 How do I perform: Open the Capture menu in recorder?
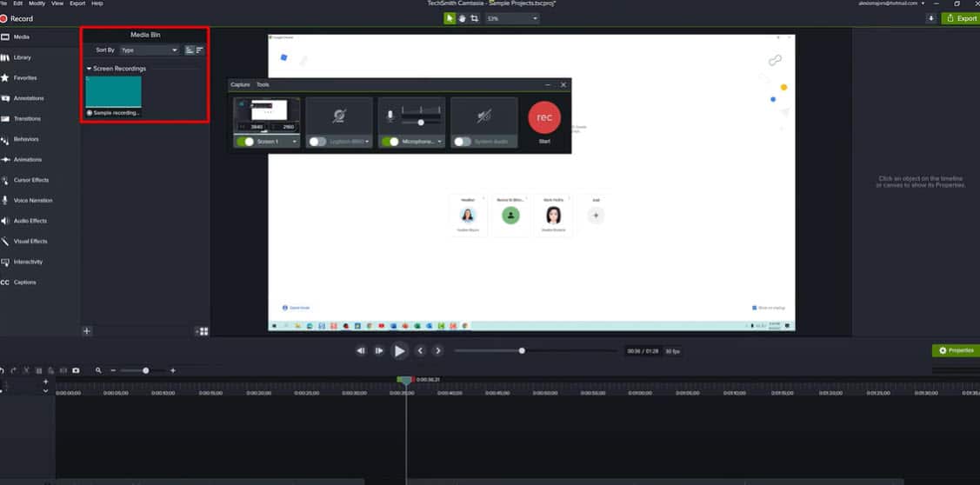click(240, 85)
